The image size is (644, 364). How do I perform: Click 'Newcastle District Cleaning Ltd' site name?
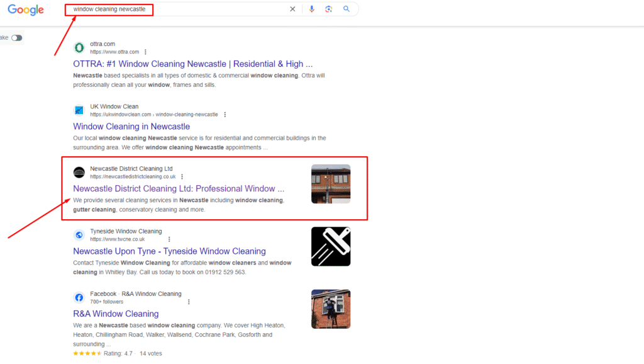pyautogui.click(x=131, y=169)
